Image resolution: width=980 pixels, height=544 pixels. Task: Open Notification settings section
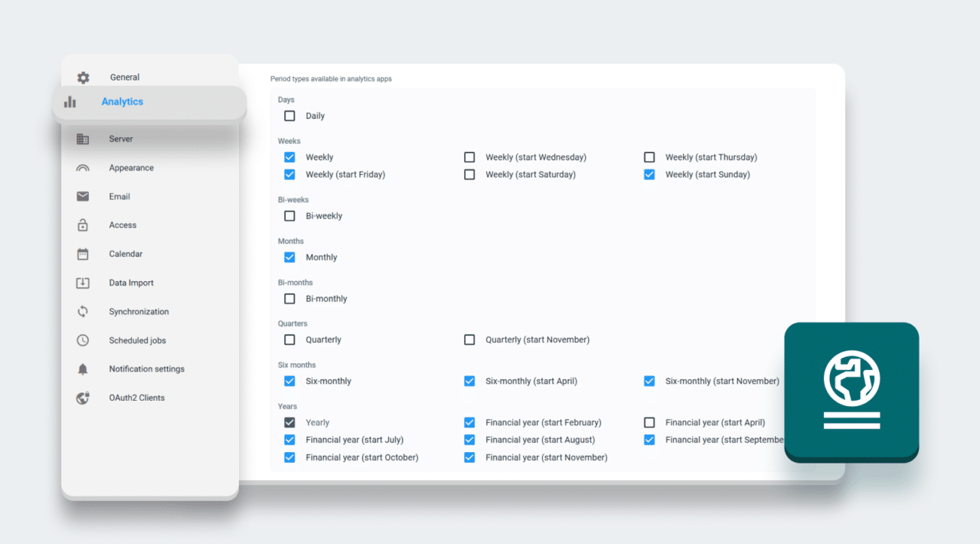[146, 369]
